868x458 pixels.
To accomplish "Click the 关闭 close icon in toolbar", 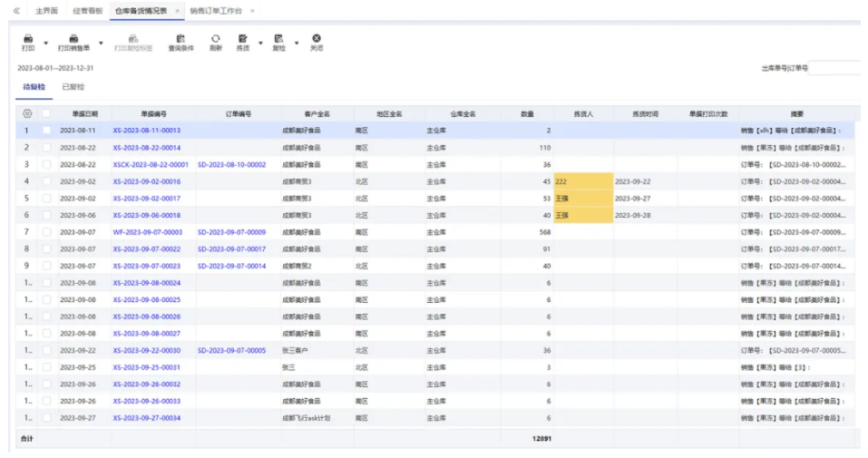I will pyautogui.click(x=317, y=39).
